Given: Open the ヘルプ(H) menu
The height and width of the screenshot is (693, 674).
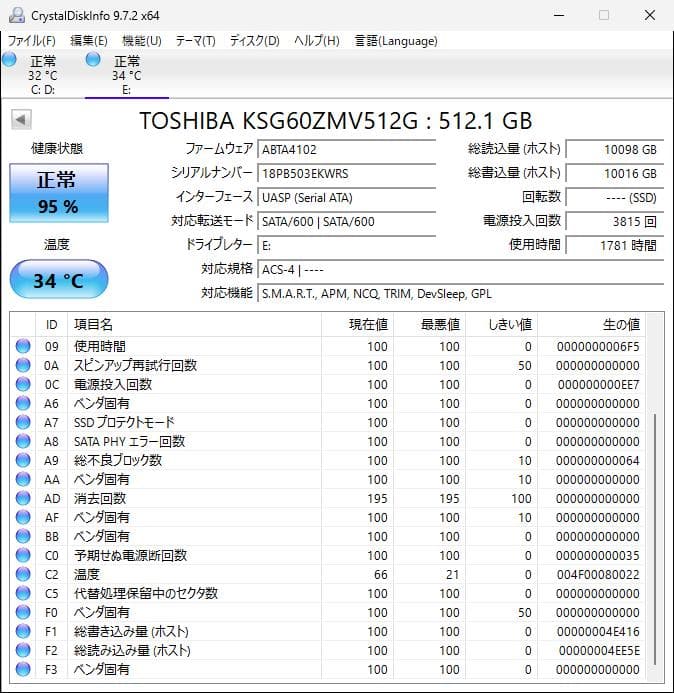Looking at the screenshot, I should (316, 41).
